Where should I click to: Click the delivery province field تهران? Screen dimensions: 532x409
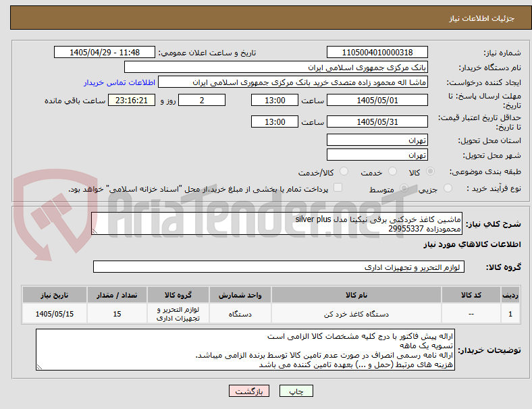tap(377, 140)
